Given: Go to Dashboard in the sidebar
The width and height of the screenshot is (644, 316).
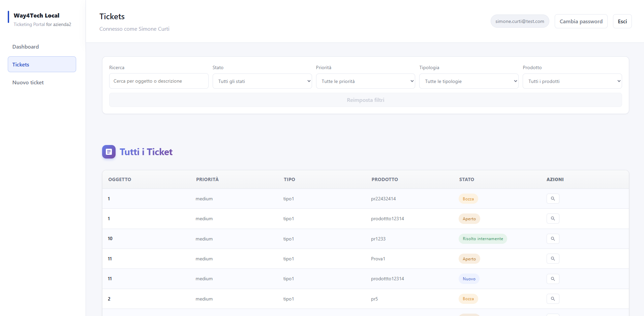Looking at the screenshot, I should 26,47.
